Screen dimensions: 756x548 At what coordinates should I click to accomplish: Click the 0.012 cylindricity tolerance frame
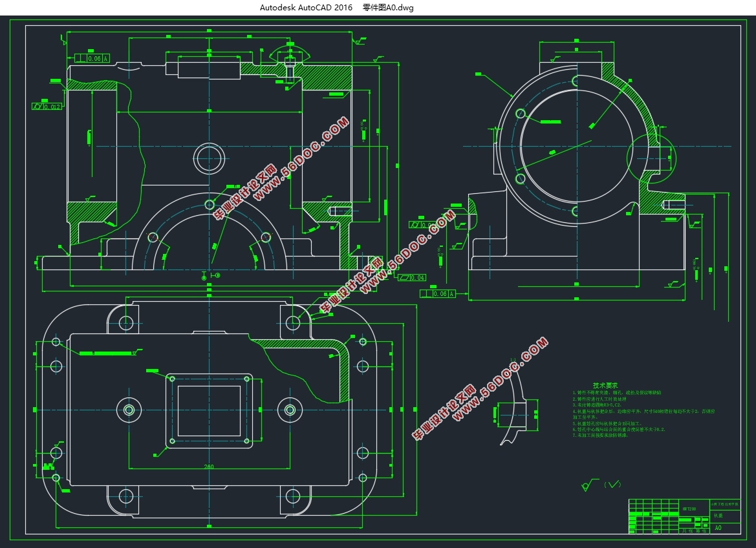click(x=47, y=107)
